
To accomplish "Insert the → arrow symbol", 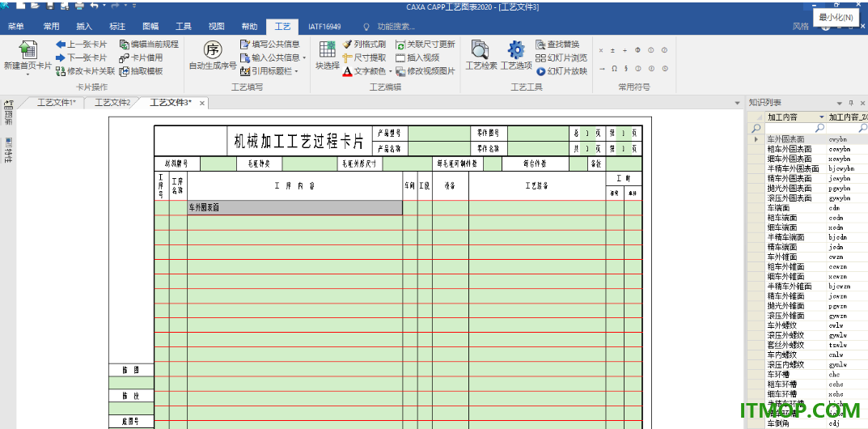I will coord(602,69).
